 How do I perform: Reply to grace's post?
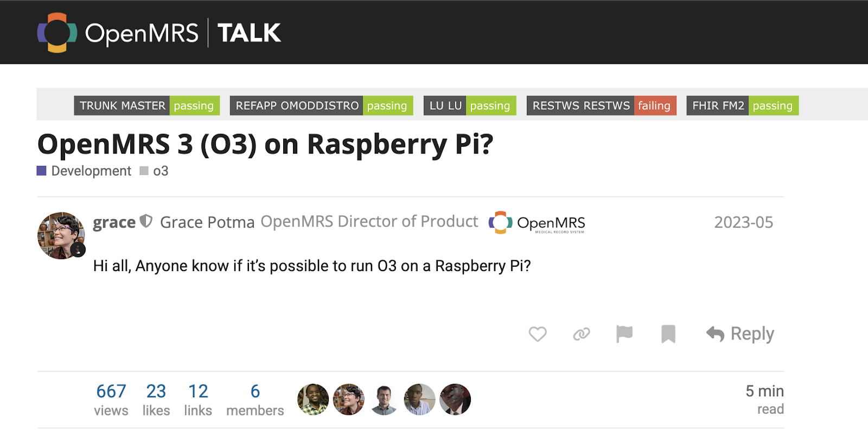pos(740,334)
